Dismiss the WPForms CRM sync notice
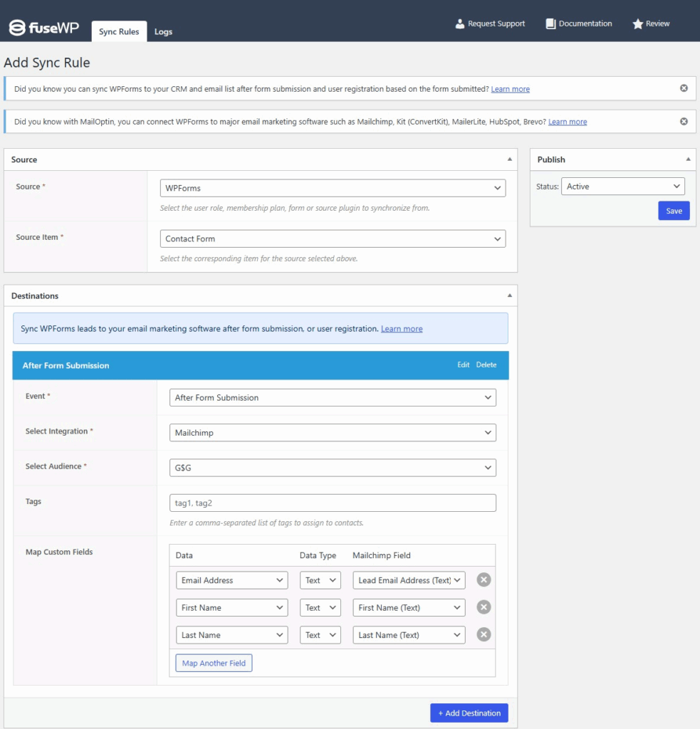This screenshot has height=729, width=700. (684, 88)
